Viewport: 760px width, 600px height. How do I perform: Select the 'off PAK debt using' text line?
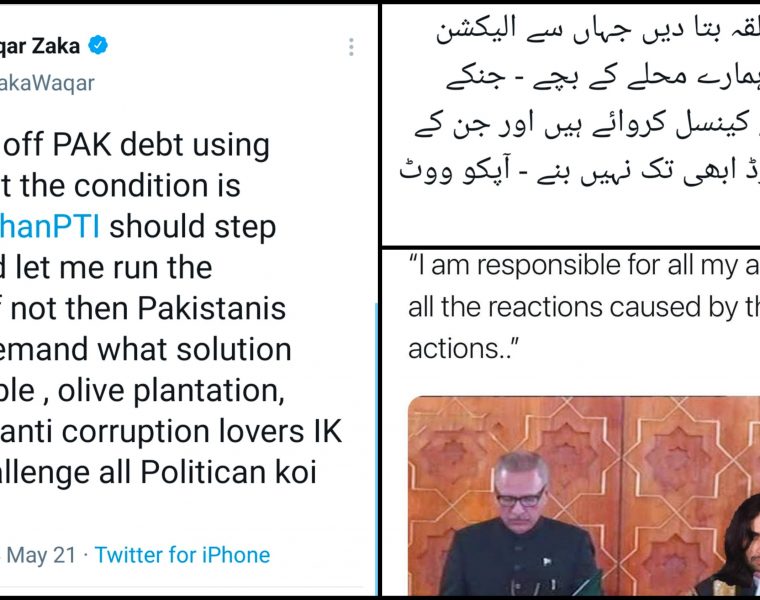point(135,145)
